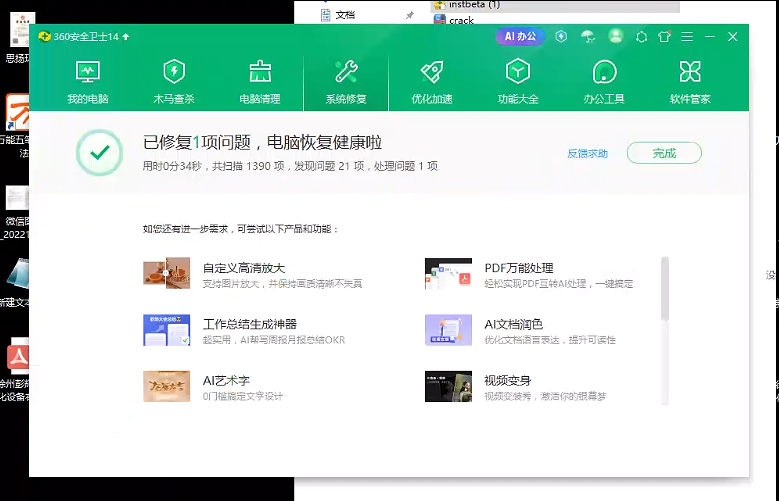Screen dimensions: 779x501
Task: Click the 视频变身 title text
Action: coord(508,381)
